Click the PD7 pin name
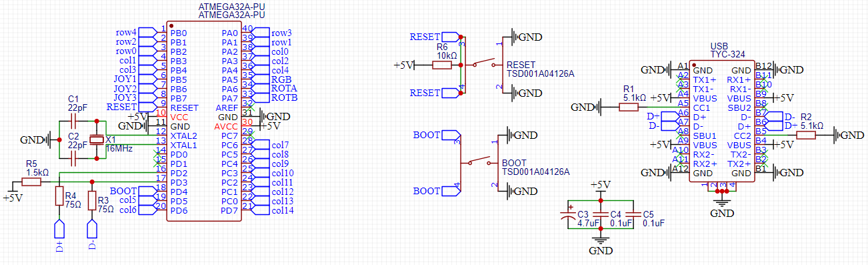 pos(230,210)
